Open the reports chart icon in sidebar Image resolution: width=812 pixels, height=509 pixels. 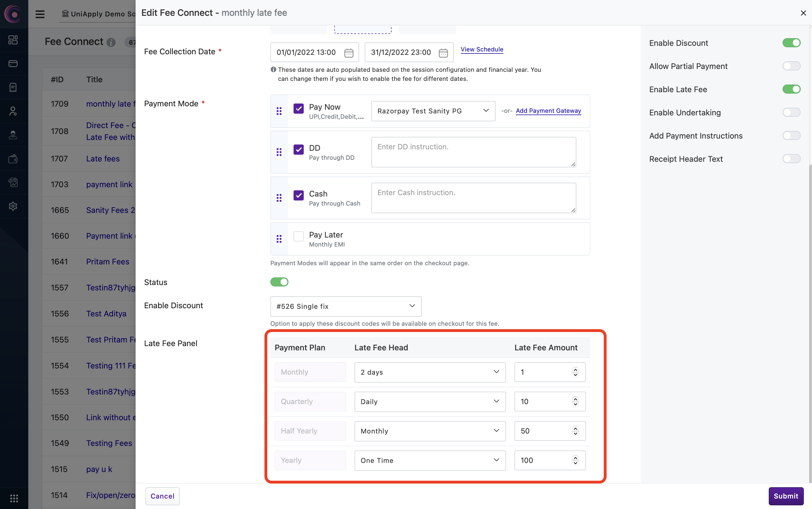pyautogui.click(x=13, y=182)
